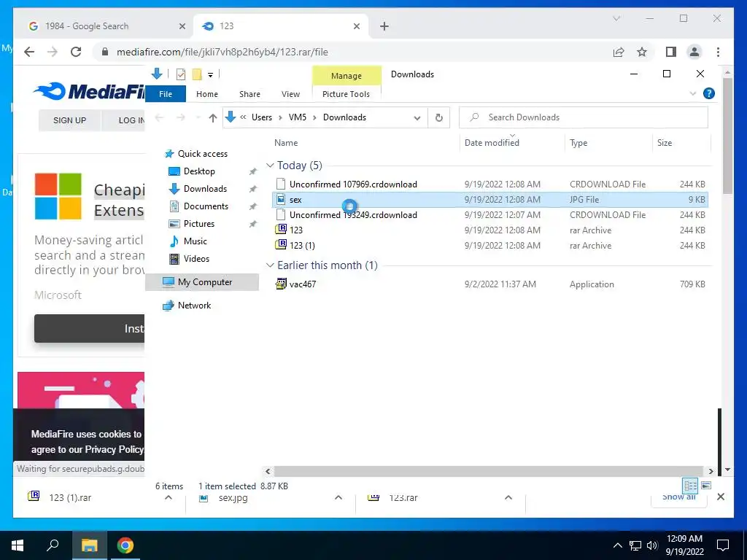Open Chrome's three-dot menu
The image size is (747, 560).
[x=718, y=52]
